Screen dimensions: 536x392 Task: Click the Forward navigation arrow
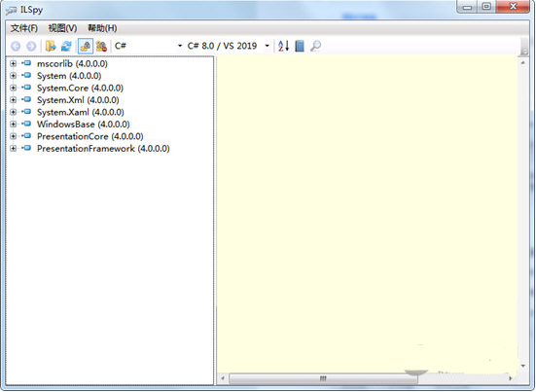pos(31,46)
